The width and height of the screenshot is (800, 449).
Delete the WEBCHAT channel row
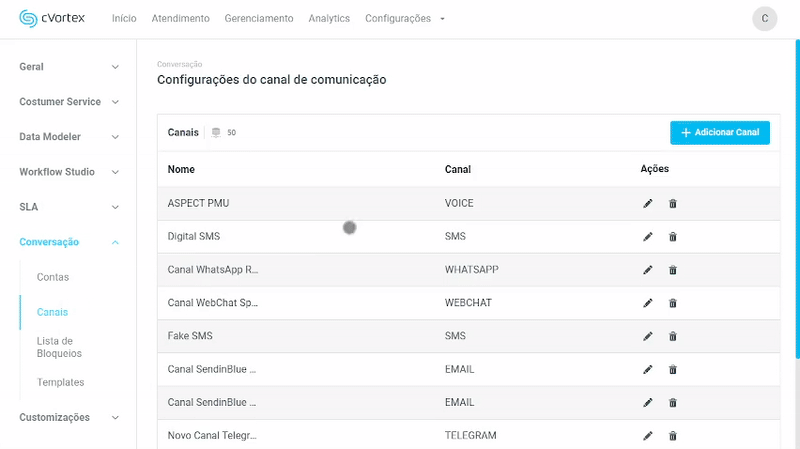672,303
